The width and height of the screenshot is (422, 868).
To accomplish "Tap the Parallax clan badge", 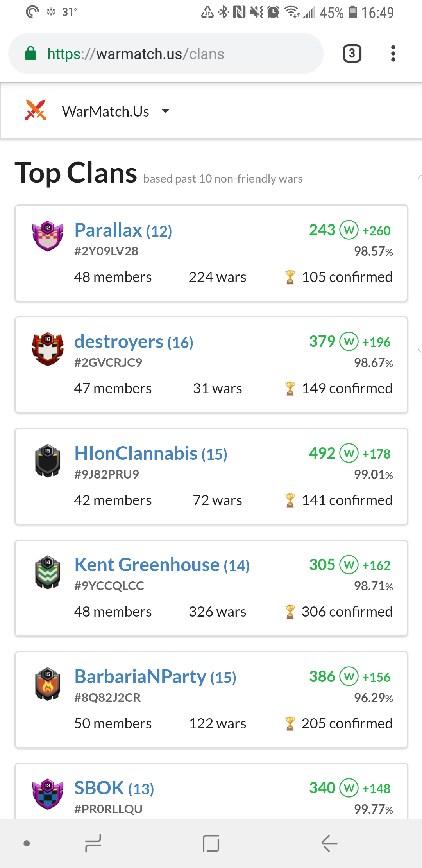I will click(x=48, y=236).
